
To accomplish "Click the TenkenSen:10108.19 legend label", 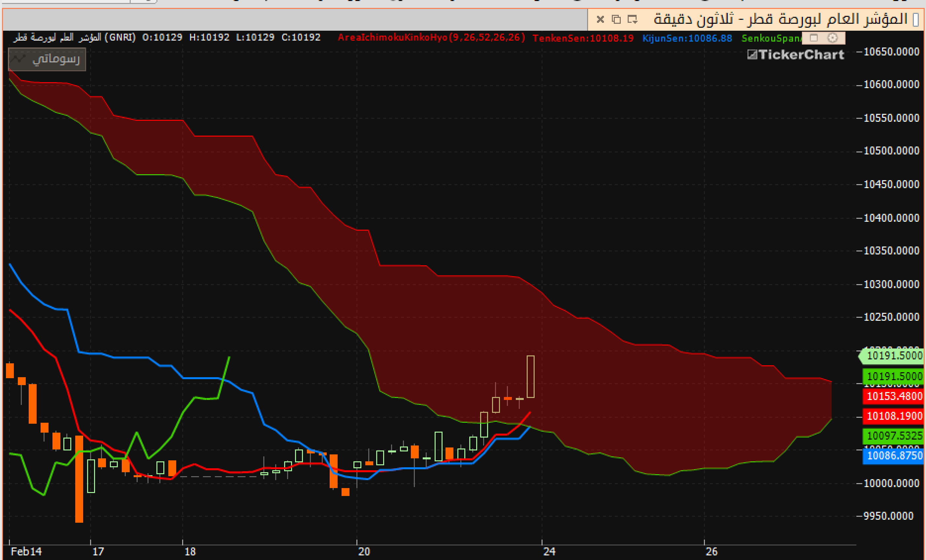I will click(x=583, y=38).
